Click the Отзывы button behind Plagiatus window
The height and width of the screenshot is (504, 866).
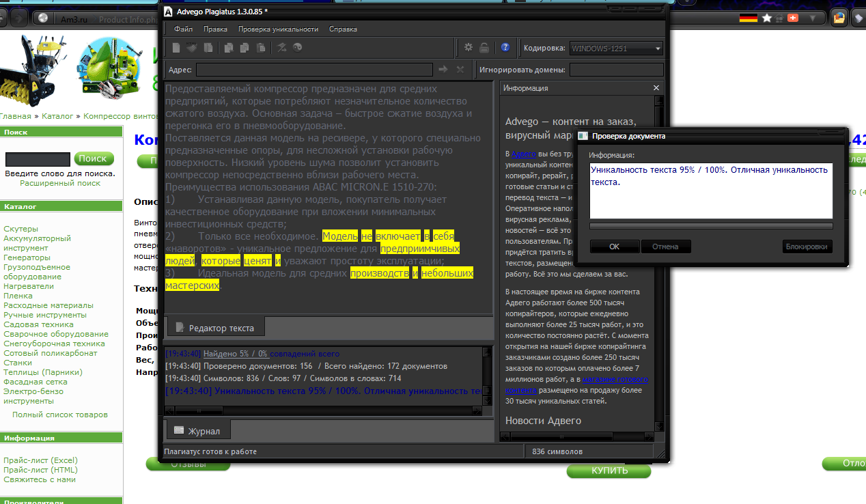188,464
